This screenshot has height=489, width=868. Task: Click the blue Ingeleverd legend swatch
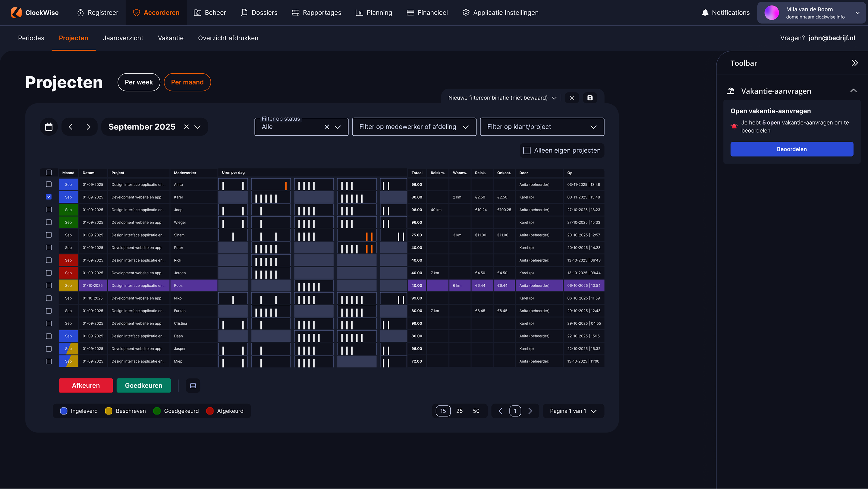(63, 411)
